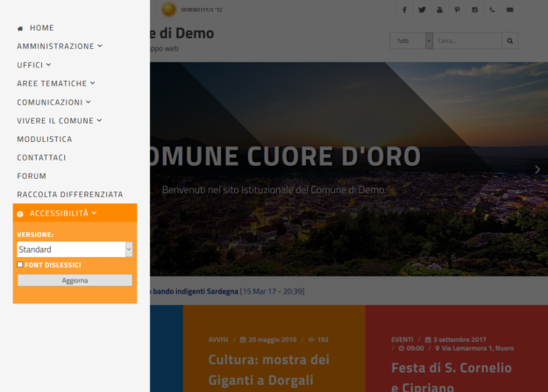Click the Pinterest icon

coord(457,10)
